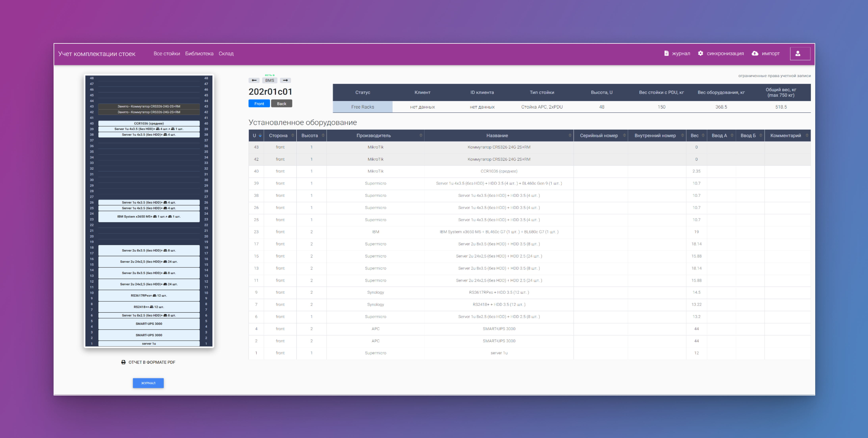868x438 pixels.
Task: Click the BMS badge button
Action: pos(270,80)
